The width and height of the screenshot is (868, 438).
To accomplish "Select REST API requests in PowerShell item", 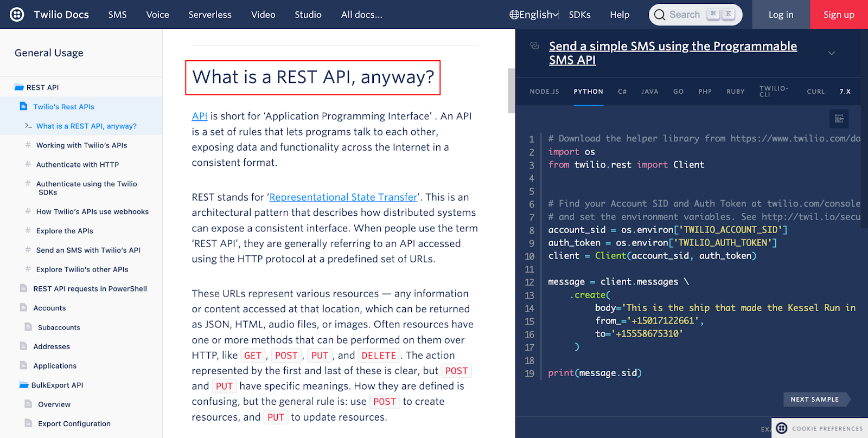I will point(90,288).
